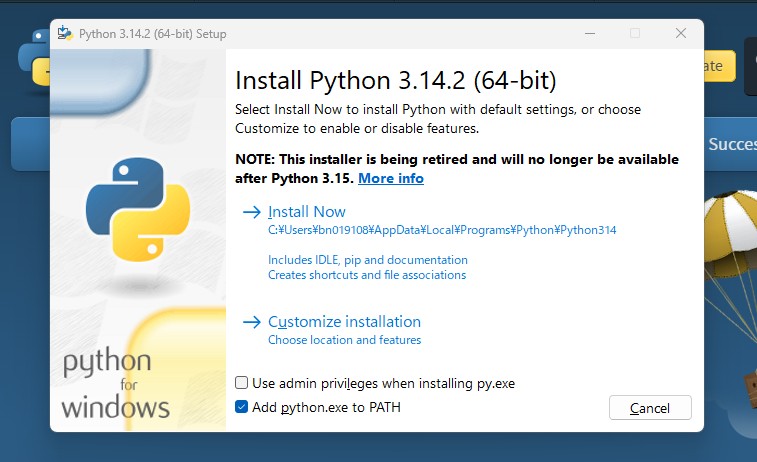Viewport: 757px width, 462px height.
Task: Click the yellow Donate button behind the dialog
Action: [719, 66]
